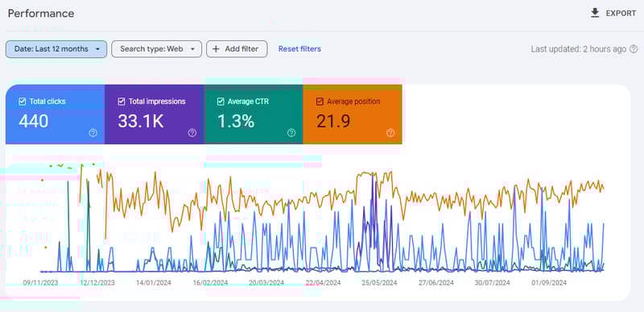Click the EXPORT button label
The image size is (644, 312).
coord(621,13)
